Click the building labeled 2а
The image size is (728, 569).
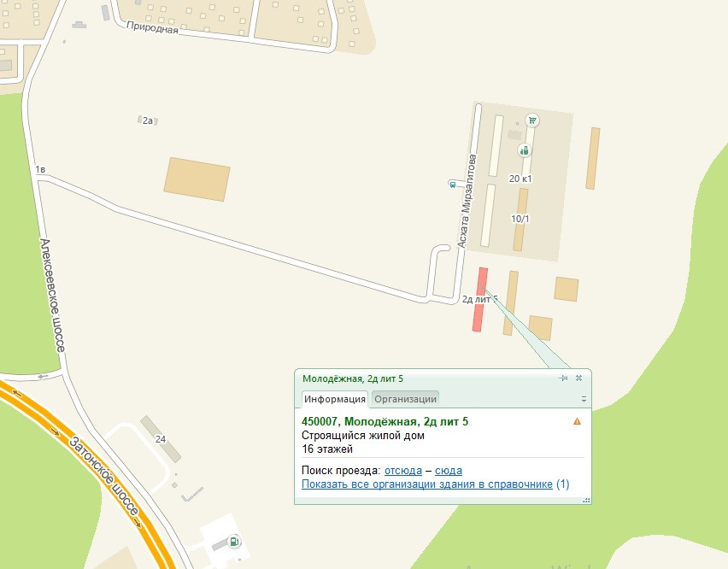148,120
